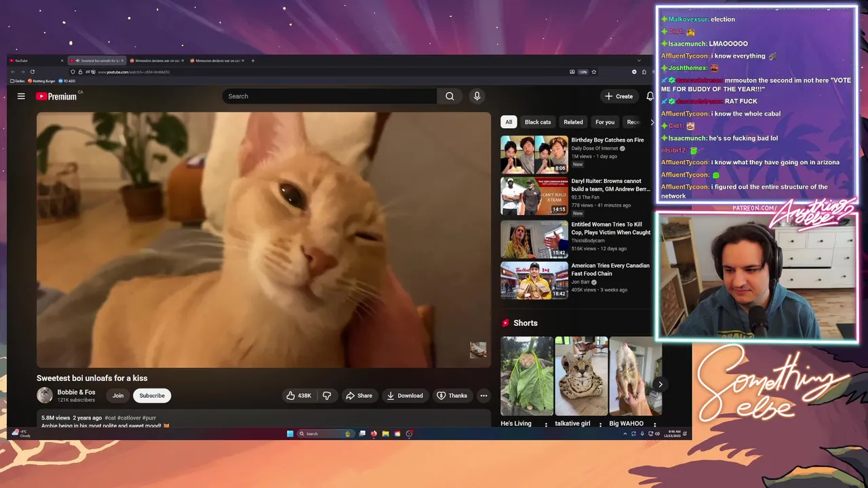Viewport: 868px width, 488px height.
Task: Switch to first Mrmouton declares war tab
Action: [x=157, y=61]
